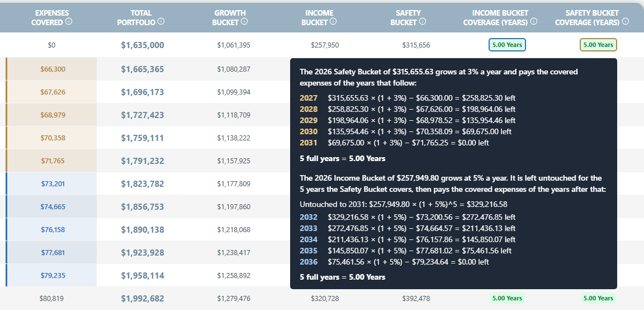644x311 pixels.
Task: Click the $68,979 expenses covered cell
Action: [53, 115]
